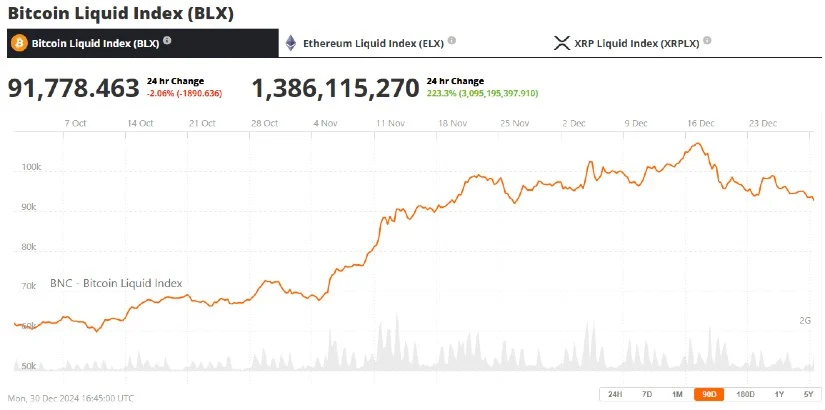Click the 16 Dec date marker on chart
825x410 pixels.
point(700,123)
